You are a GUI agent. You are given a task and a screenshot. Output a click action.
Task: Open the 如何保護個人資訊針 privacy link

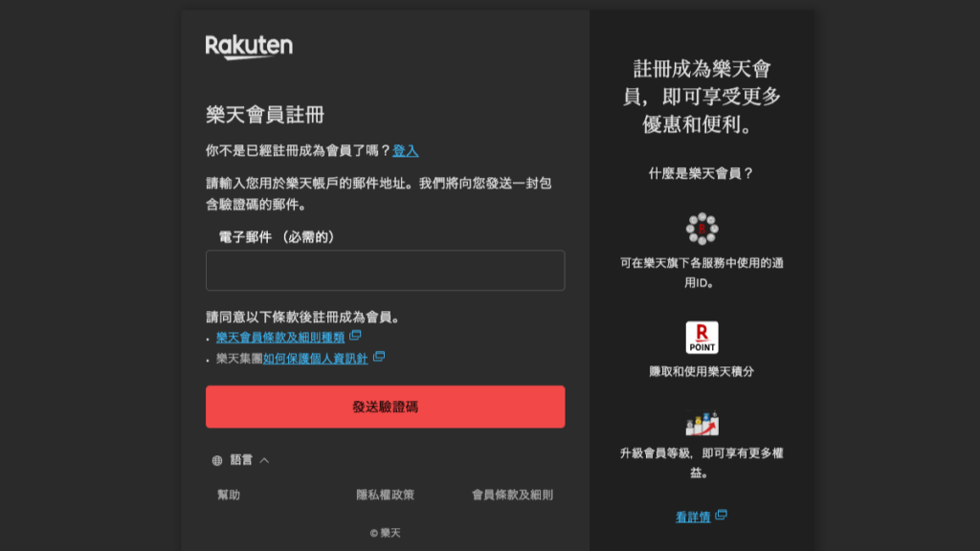315,359
